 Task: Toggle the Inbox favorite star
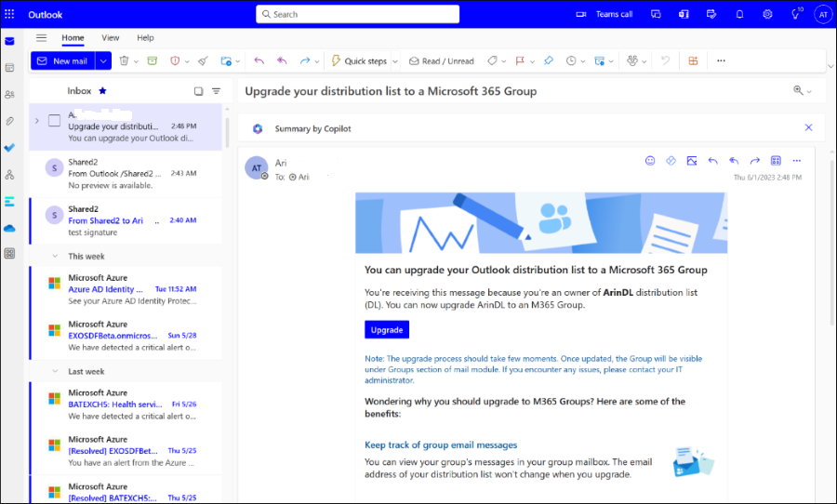coord(102,91)
